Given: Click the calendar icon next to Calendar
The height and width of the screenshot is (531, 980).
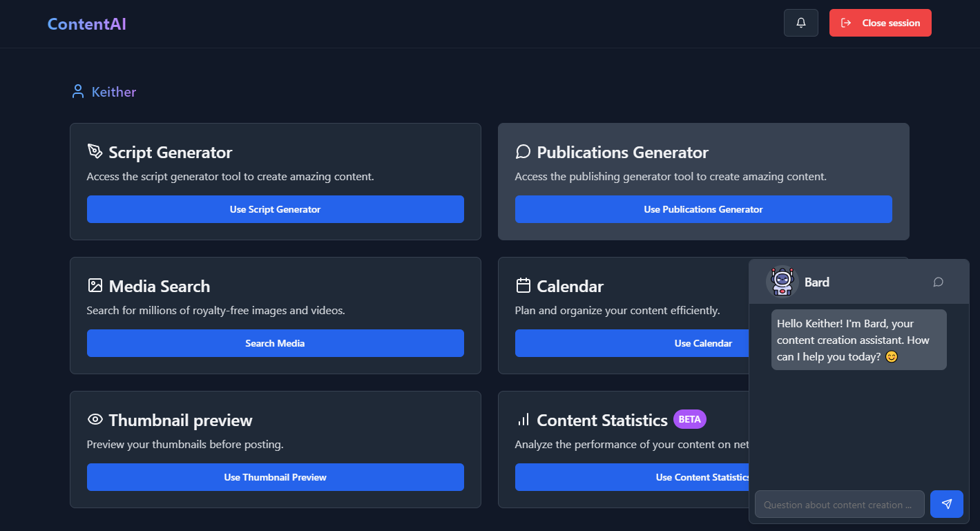Looking at the screenshot, I should [x=523, y=285].
